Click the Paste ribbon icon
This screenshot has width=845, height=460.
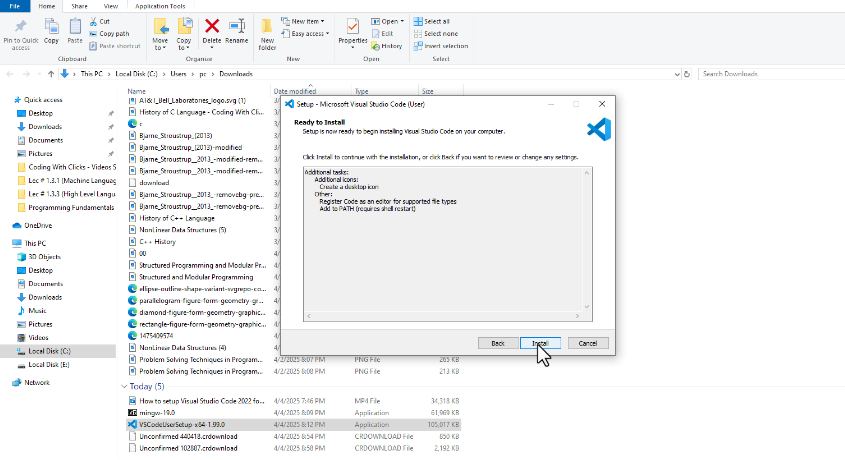coord(75,31)
